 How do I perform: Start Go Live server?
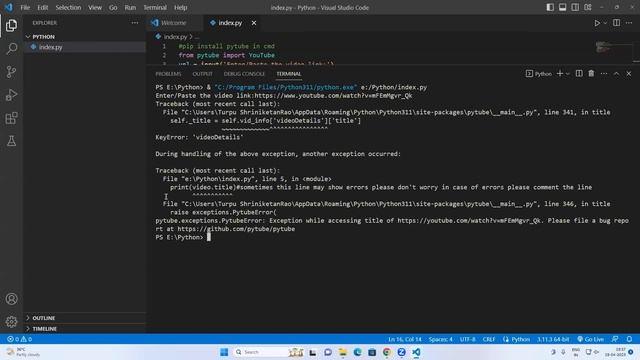pyautogui.click(x=590, y=339)
